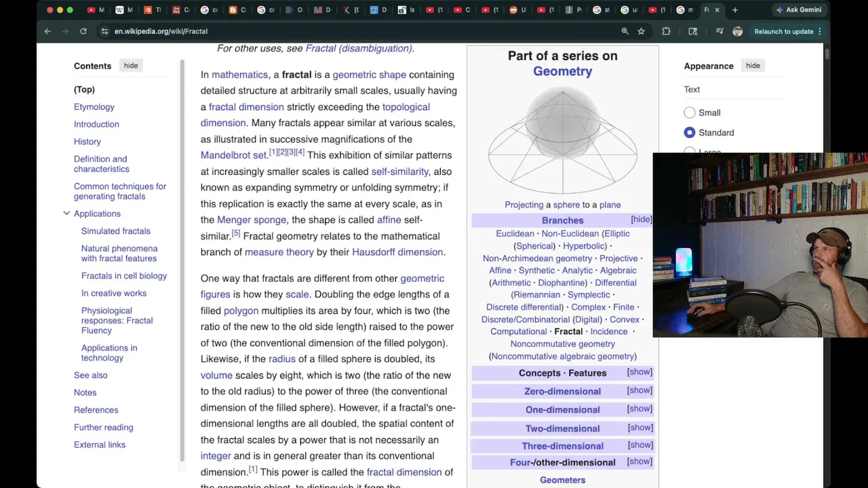This screenshot has height=488, width=868.
Task: Open the Hausdorff dimension link
Action: tap(397, 252)
